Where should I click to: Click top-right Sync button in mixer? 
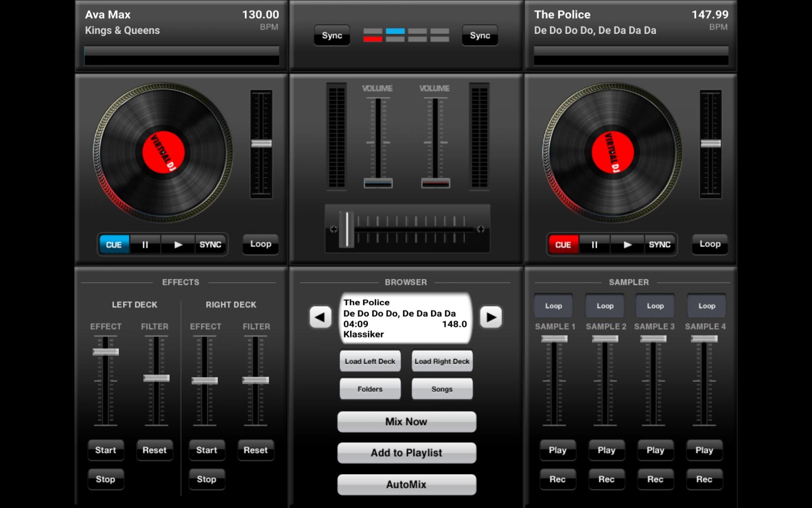pyautogui.click(x=480, y=35)
